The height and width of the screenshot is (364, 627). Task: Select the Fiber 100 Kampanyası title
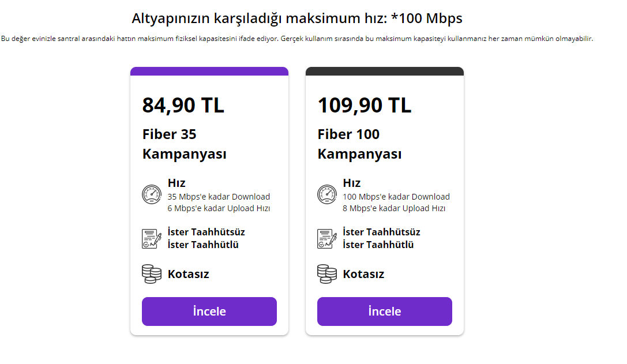[359, 144]
